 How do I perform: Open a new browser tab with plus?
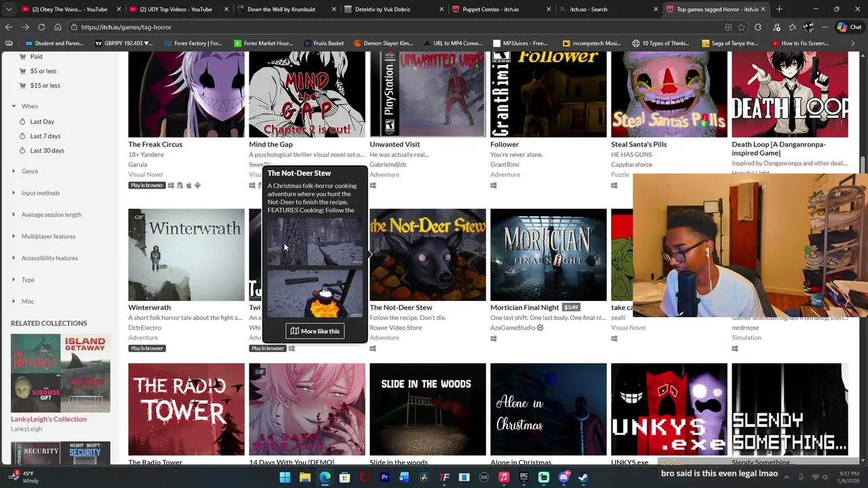click(x=779, y=9)
